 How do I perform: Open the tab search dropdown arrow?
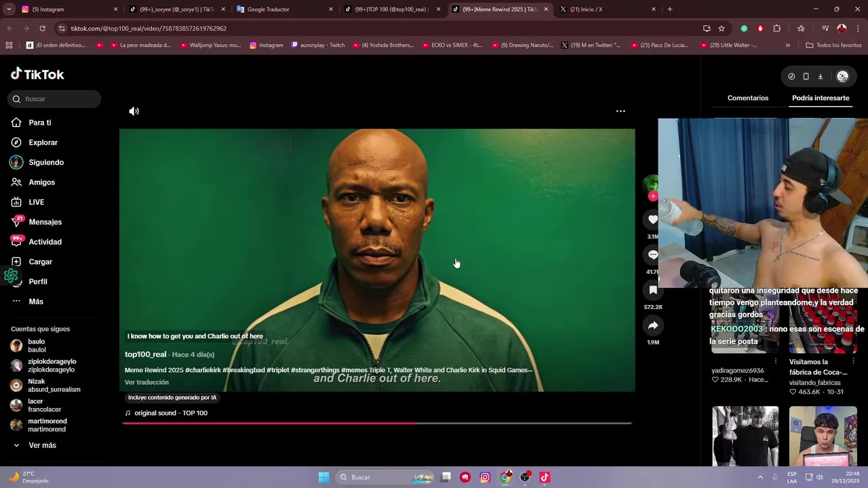pyautogui.click(x=9, y=9)
